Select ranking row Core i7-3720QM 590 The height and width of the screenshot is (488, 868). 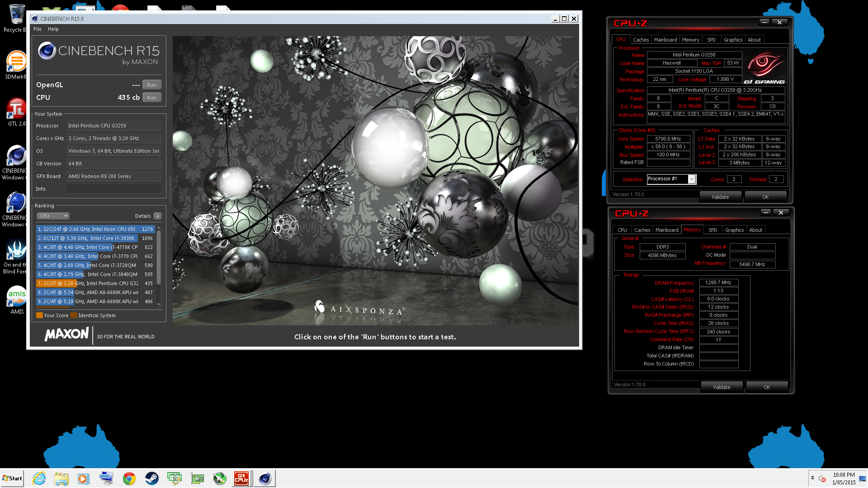pyautogui.click(x=96, y=265)
